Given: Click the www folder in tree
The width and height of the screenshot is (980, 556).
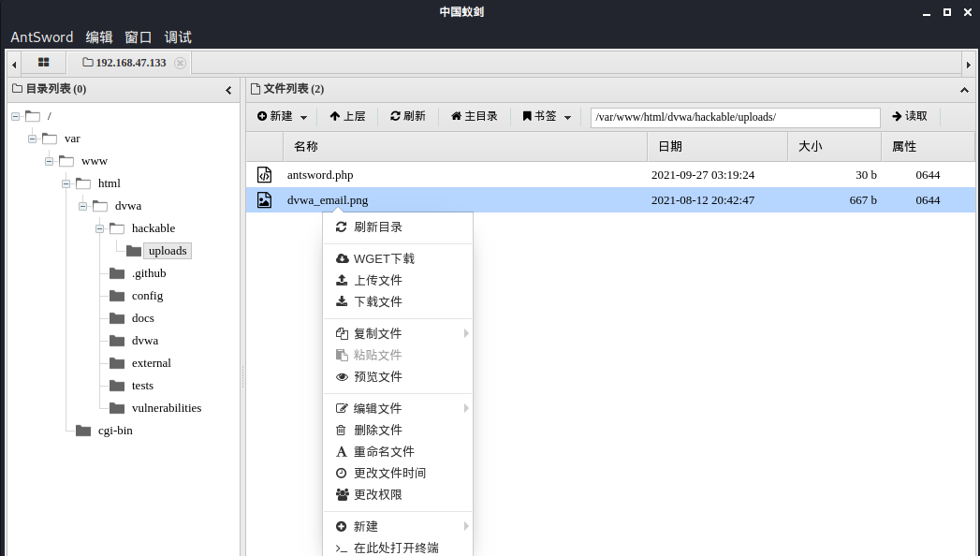Looking at the screenshot, I should tap(95, 161).
